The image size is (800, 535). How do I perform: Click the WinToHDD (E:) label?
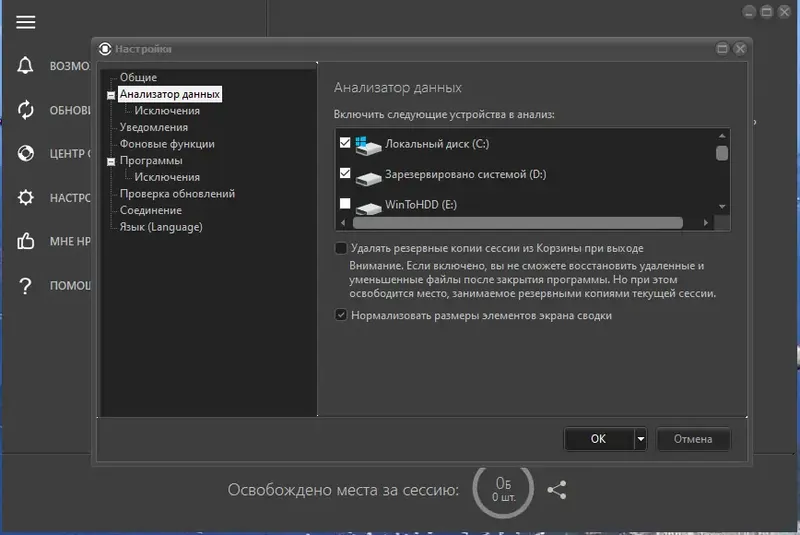pos(421,205)
